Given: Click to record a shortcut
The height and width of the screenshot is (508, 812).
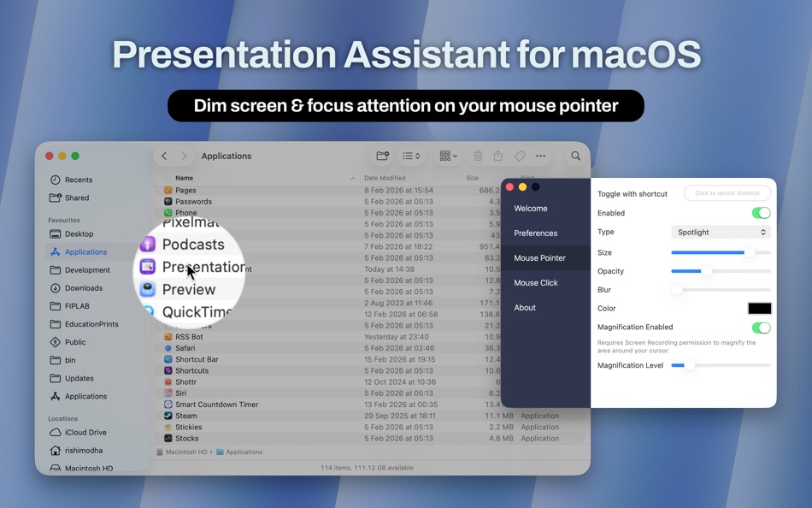Looking at the screenshot, I should tap(727, 193).
